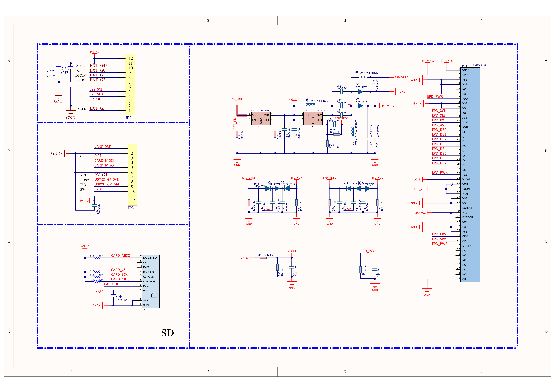Click the large SD section title

167,333
